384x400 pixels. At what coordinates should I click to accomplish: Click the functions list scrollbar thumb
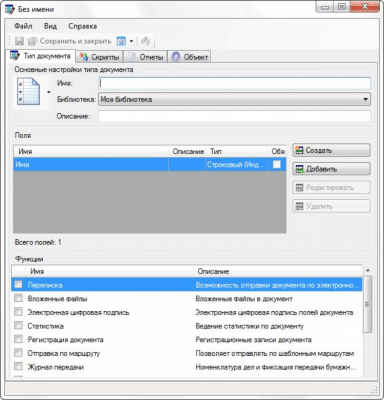[367, 304]
